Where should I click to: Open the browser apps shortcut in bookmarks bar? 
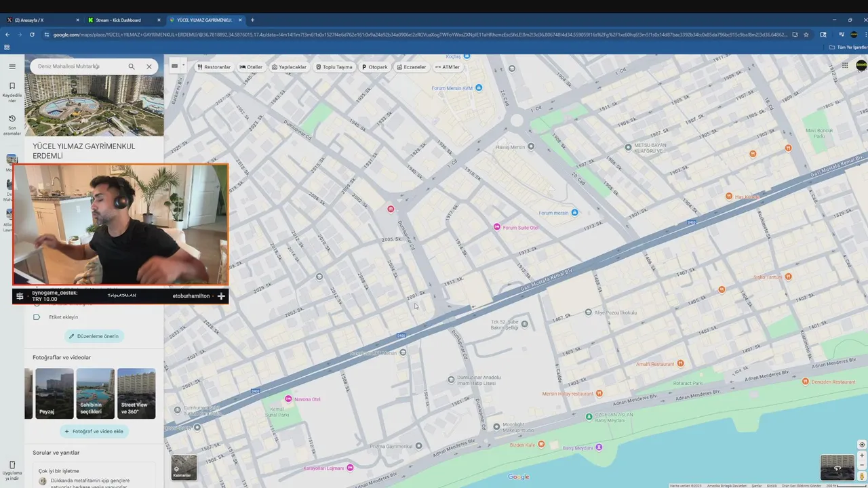(x=7, y=47)
